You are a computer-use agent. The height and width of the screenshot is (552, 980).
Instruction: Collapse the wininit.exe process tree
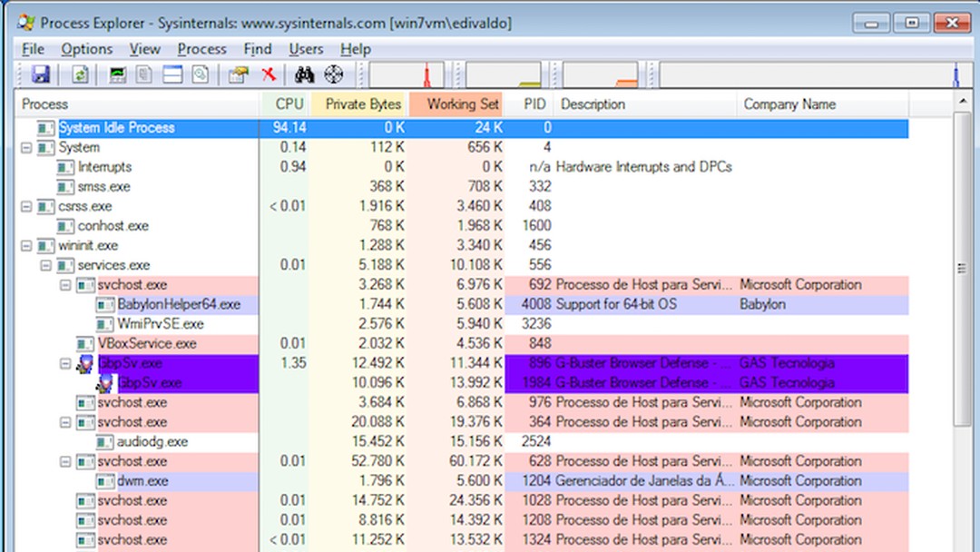coord(27,245)
